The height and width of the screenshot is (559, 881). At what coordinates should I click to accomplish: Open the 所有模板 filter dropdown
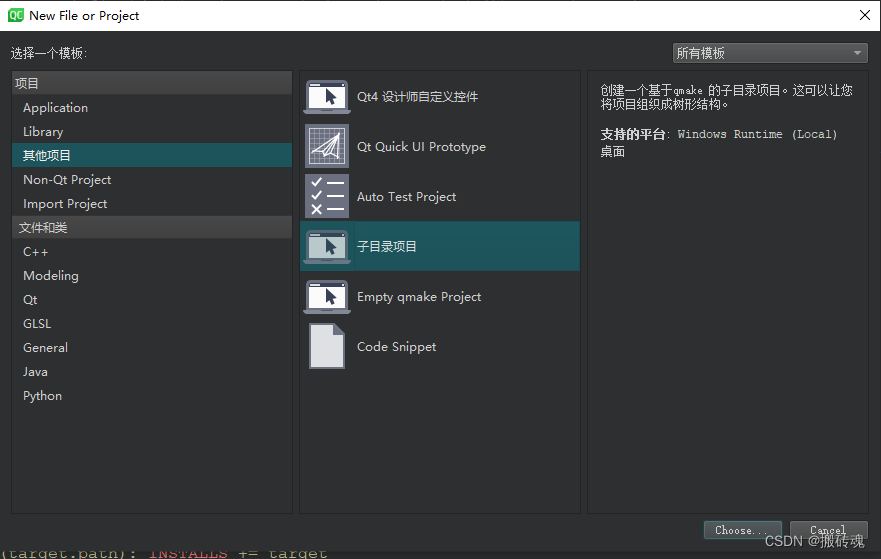tap(770, 53)
